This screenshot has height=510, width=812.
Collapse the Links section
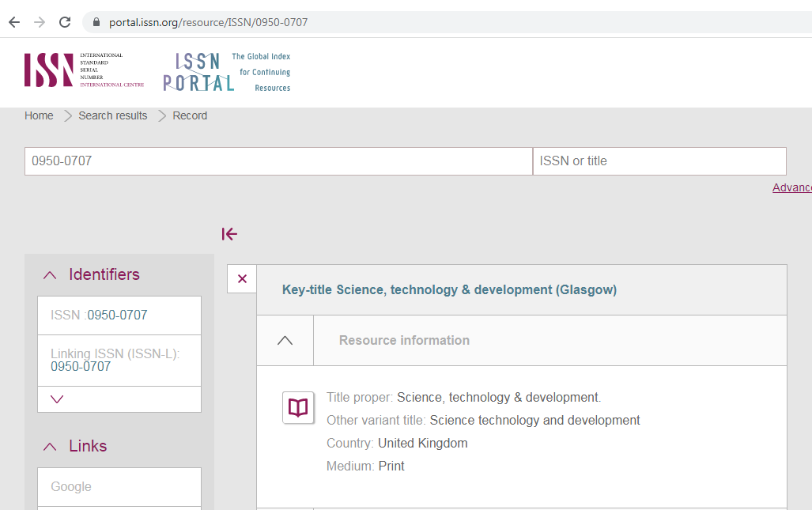tap(50, 447)
